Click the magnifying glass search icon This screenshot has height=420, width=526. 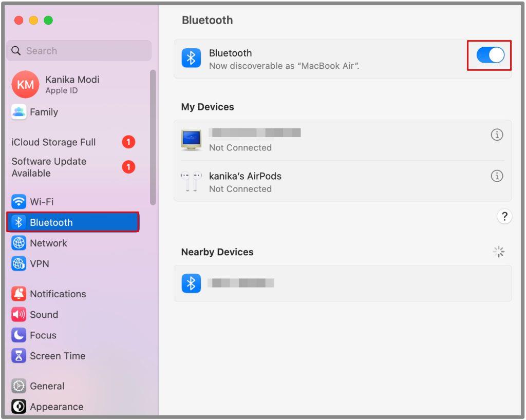click(x=16, y=51)
